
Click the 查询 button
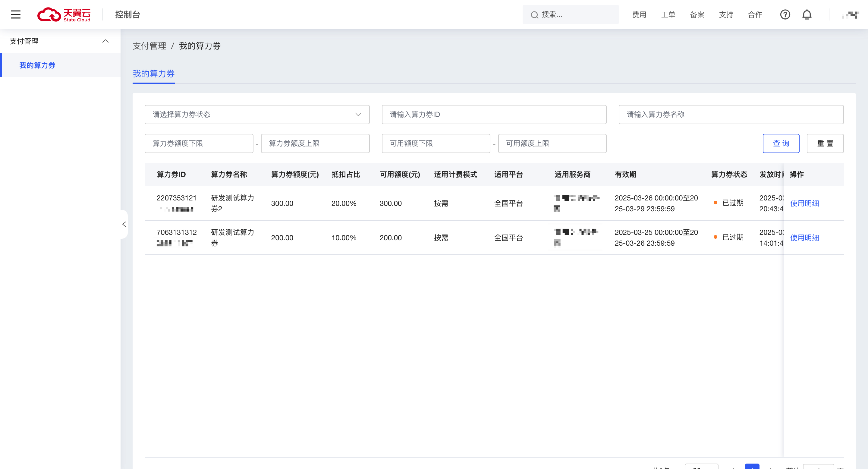coord(781,143)
